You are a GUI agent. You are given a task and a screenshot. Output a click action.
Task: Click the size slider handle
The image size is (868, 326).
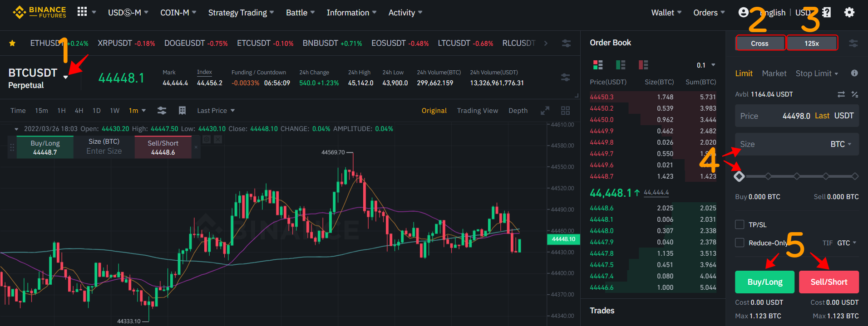pos(739,176)
